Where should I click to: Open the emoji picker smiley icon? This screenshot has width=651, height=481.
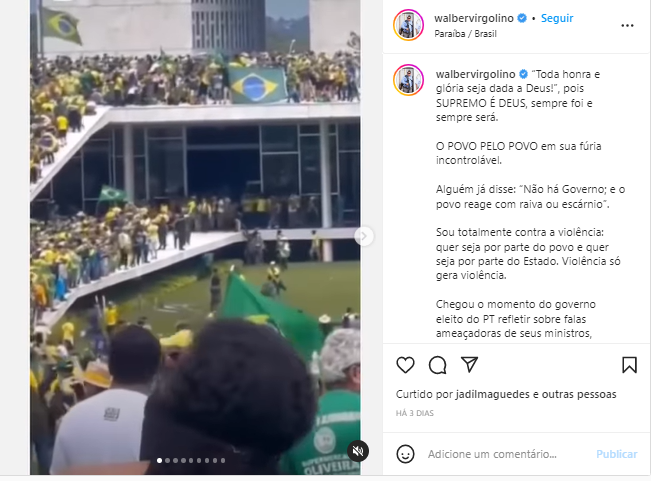405,454
